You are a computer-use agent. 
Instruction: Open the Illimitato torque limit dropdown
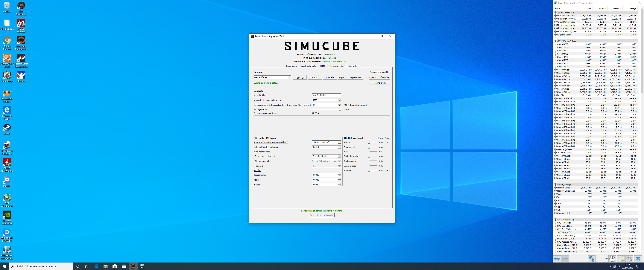click(339, 147)
